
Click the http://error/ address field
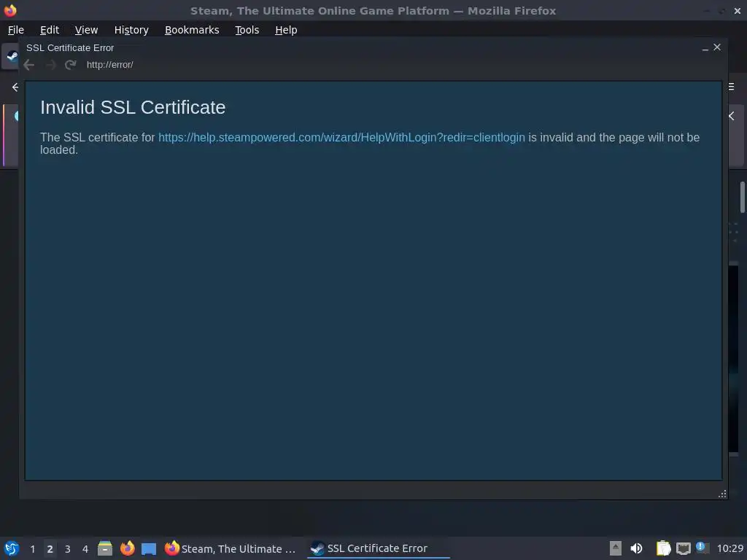coord(109,65)
